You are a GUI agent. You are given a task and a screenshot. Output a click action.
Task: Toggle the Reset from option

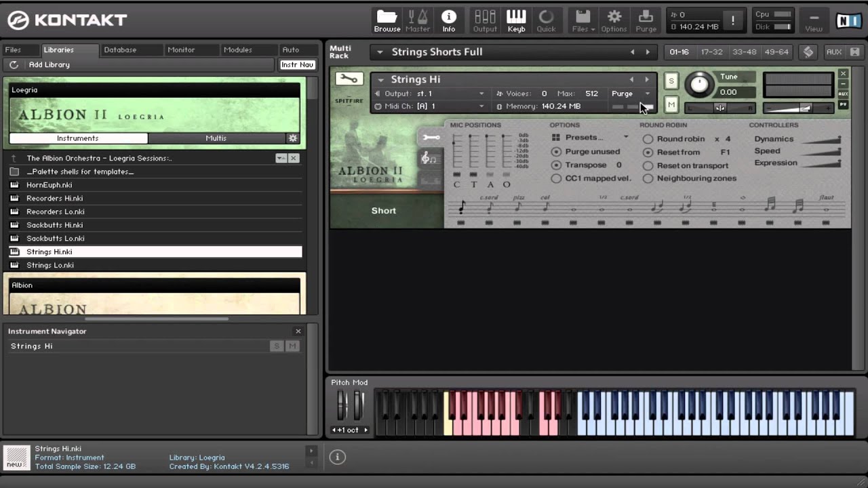(x=648, y=152)
